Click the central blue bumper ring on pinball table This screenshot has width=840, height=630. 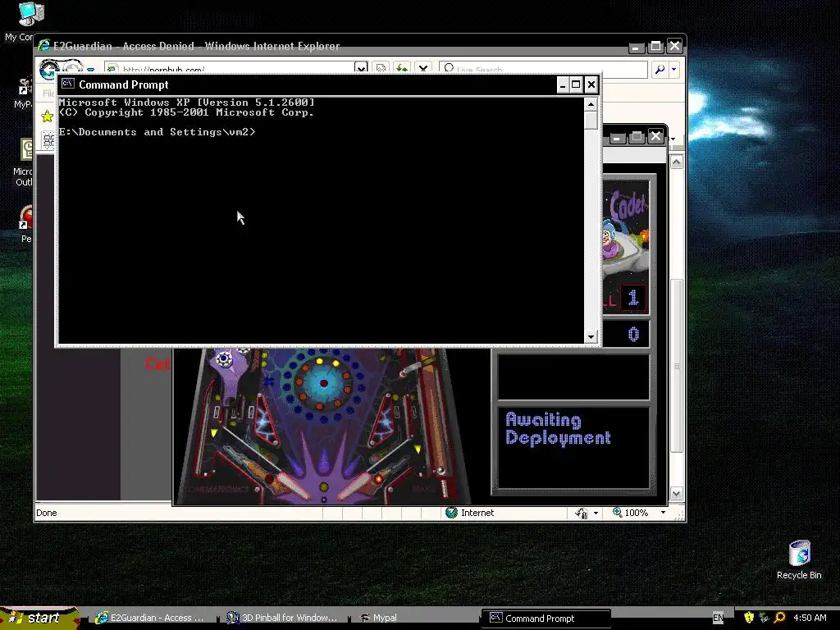coord(323,383)
